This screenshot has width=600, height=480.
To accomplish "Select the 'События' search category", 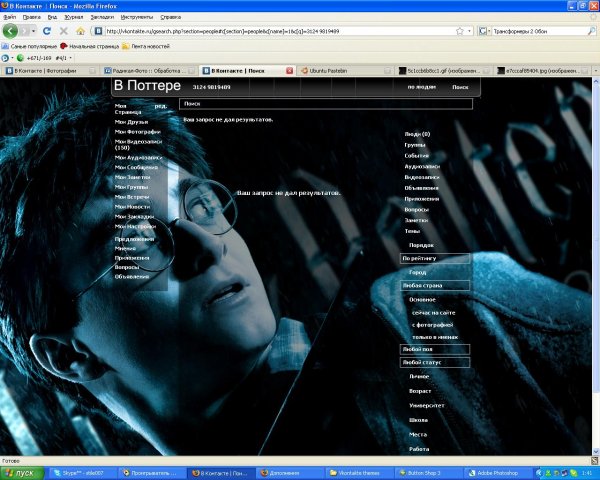I will coord(416,156).
